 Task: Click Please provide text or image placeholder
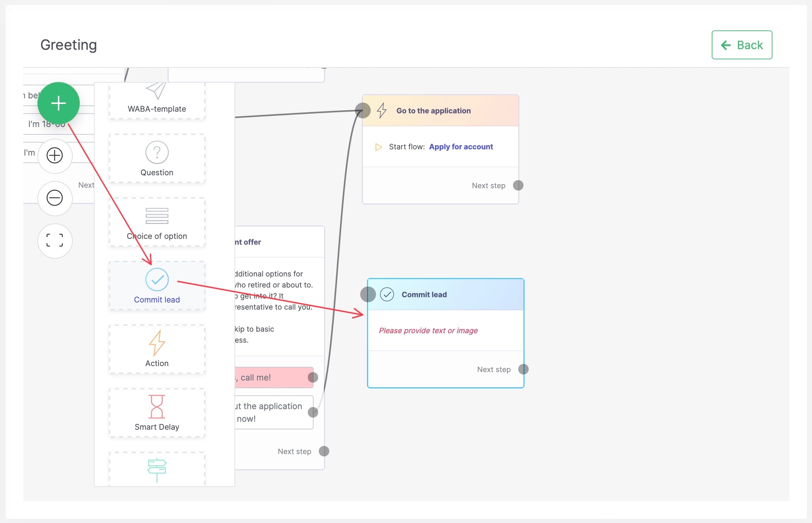(428, 330)
